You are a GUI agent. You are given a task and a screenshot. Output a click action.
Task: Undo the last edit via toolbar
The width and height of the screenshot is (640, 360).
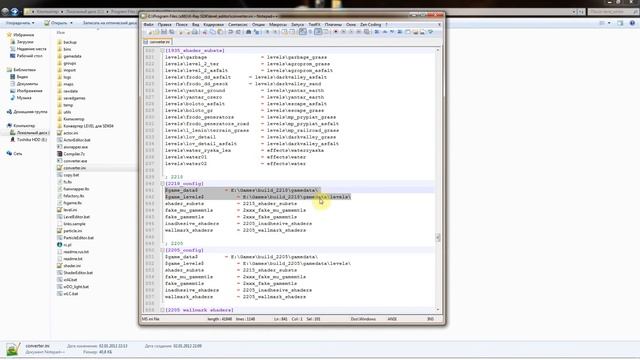[x=230, y=32]
